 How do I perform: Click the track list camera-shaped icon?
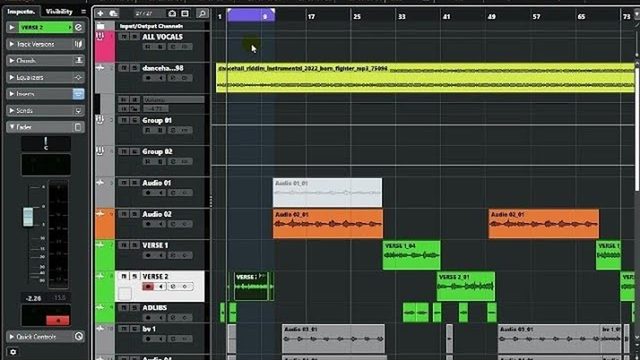click(172, 13)
